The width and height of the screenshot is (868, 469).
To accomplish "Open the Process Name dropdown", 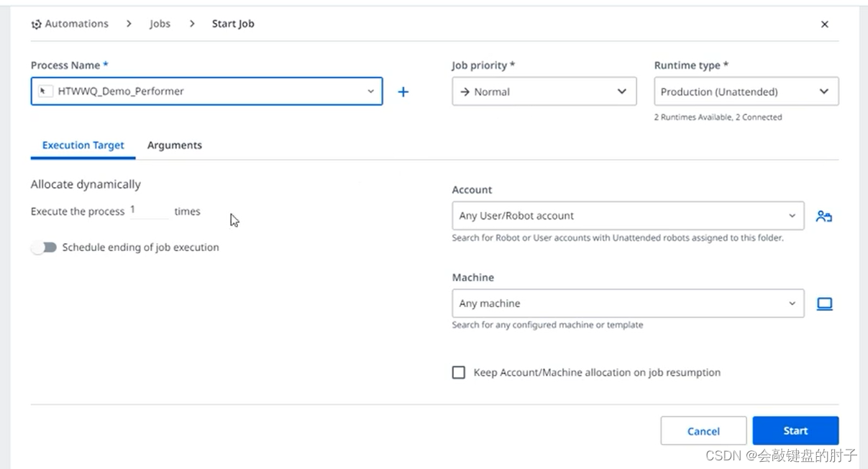I will point(206,91).
